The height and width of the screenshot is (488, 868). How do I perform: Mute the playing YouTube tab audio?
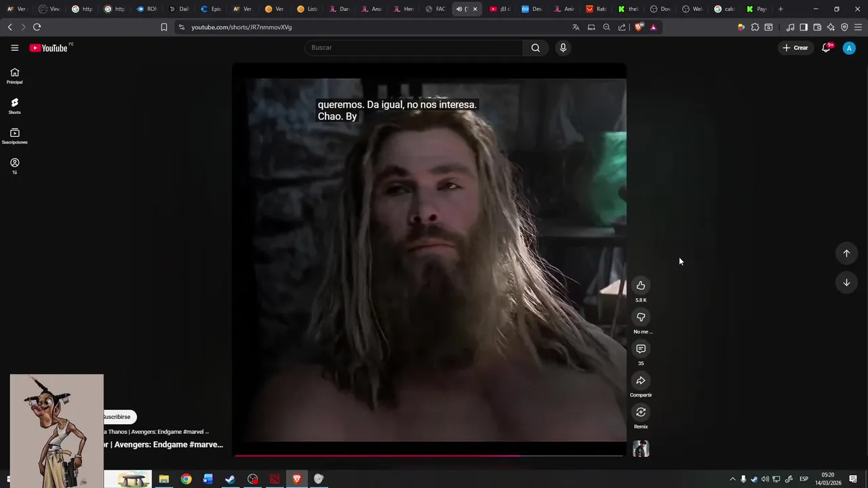pos(459,9)
